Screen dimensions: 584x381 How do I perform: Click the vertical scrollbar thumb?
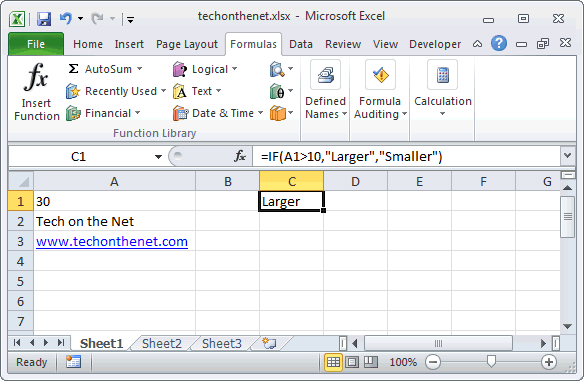[568, 216]
